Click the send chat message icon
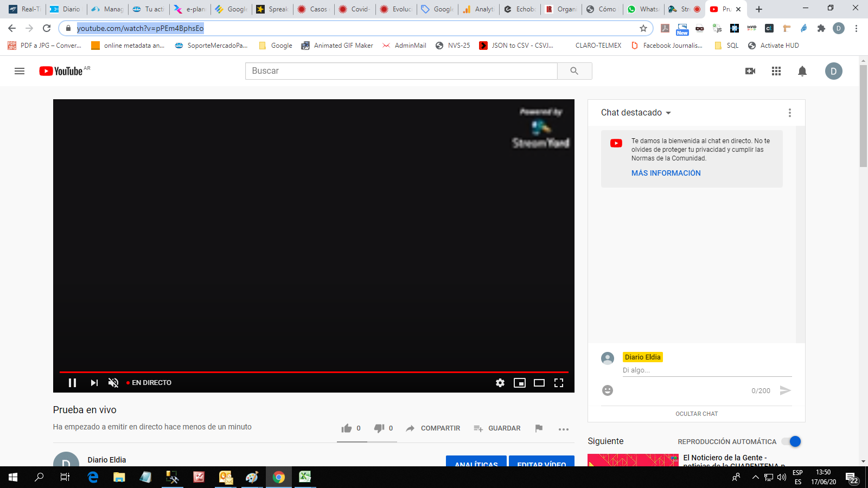868x488 pixels. (x=785, y=390)
